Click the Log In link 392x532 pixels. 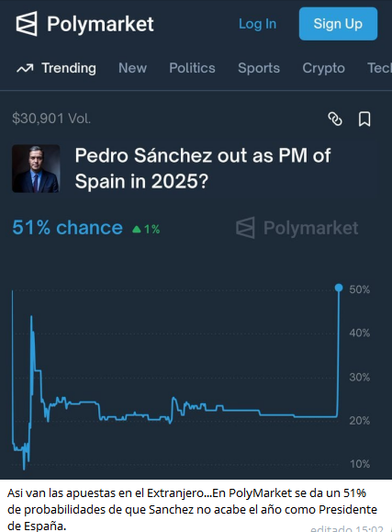point(257,24)
